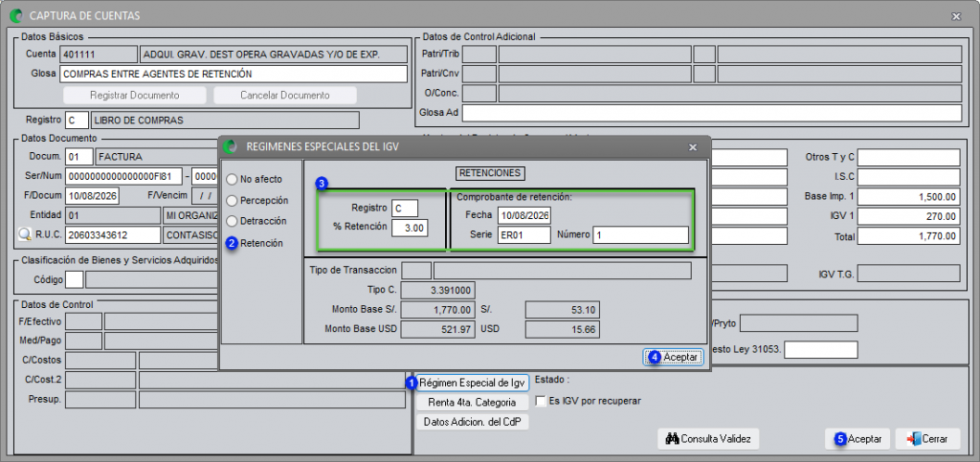The width and height of the screenshot is (980, 462).
Task: Click the Cerrar button
Action: point(927,439)
